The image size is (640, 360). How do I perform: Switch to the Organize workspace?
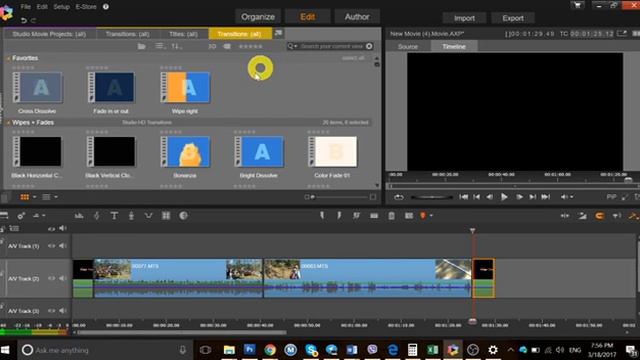pyautogui.click(x=258, y=17)
